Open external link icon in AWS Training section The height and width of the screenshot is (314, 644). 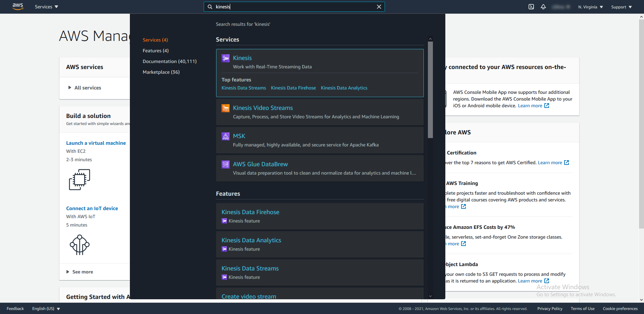click(463, 206)
